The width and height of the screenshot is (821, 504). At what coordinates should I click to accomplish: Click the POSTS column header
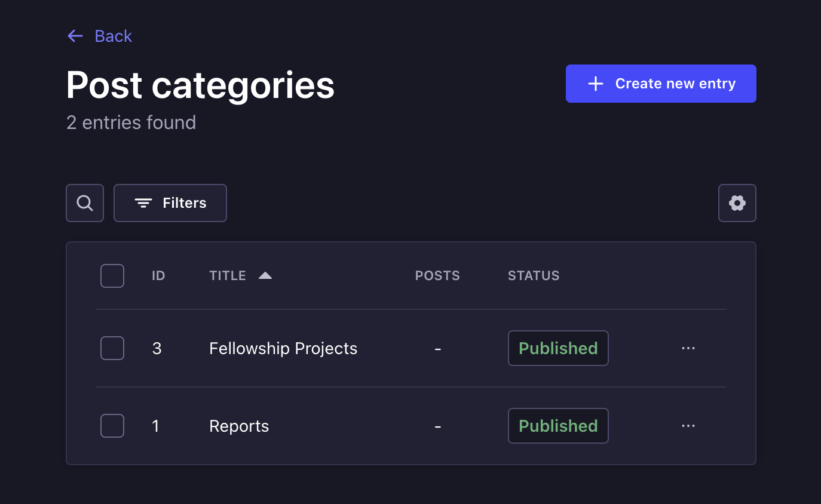[437, 275]
